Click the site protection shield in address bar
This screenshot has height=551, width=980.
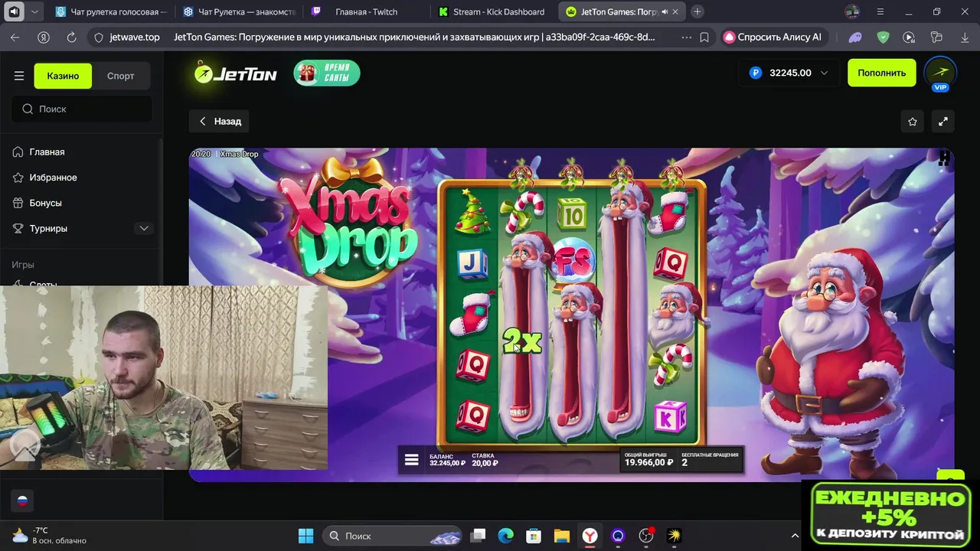tap(98, 37)
